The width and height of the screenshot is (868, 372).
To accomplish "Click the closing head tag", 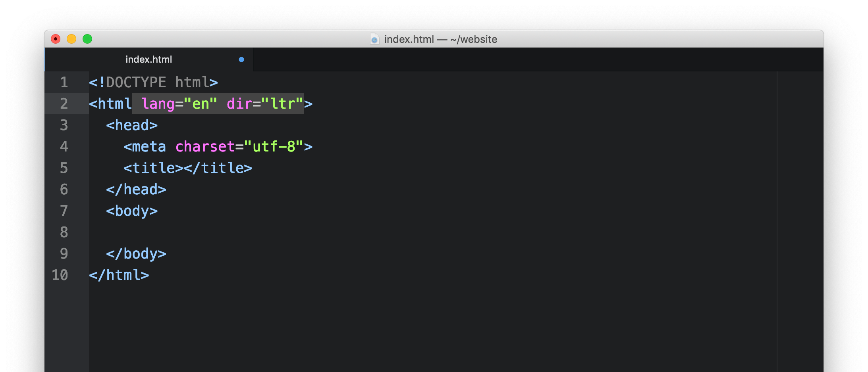I will [x=136, y=190].
